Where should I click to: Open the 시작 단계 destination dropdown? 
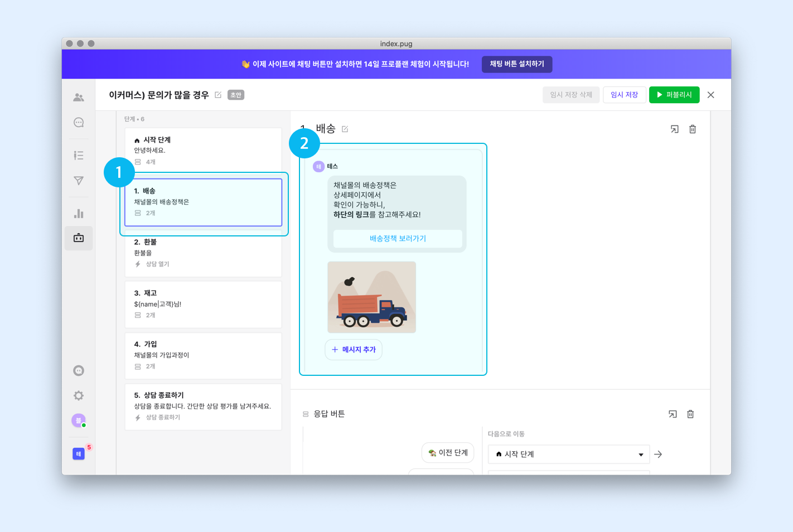pos(568,454)
